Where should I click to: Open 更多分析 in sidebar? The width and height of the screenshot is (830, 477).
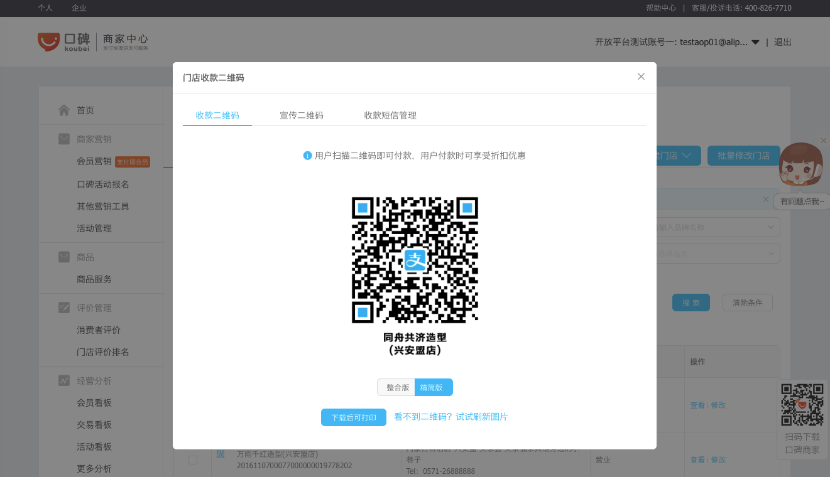pyautogui.click(x=94, y=469)
